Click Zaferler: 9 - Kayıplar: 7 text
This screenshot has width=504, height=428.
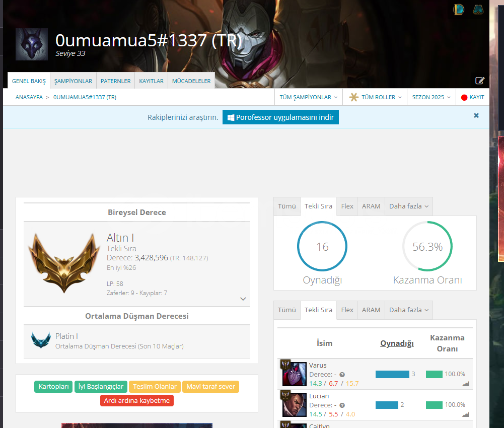coord(137,293)
